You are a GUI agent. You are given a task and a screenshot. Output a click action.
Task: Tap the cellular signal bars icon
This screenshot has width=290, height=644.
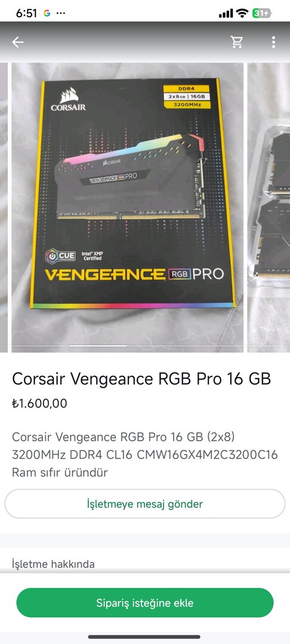(x=226, y=14)
